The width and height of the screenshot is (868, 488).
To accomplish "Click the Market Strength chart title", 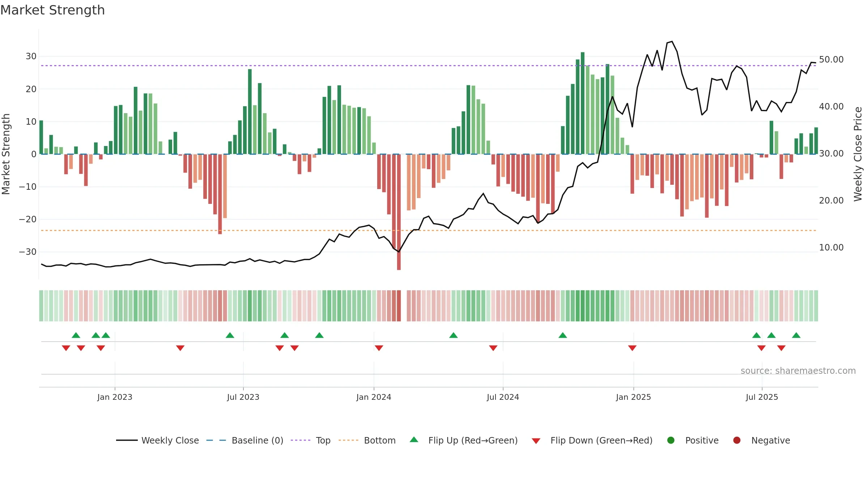I will [x=52, y=10].
